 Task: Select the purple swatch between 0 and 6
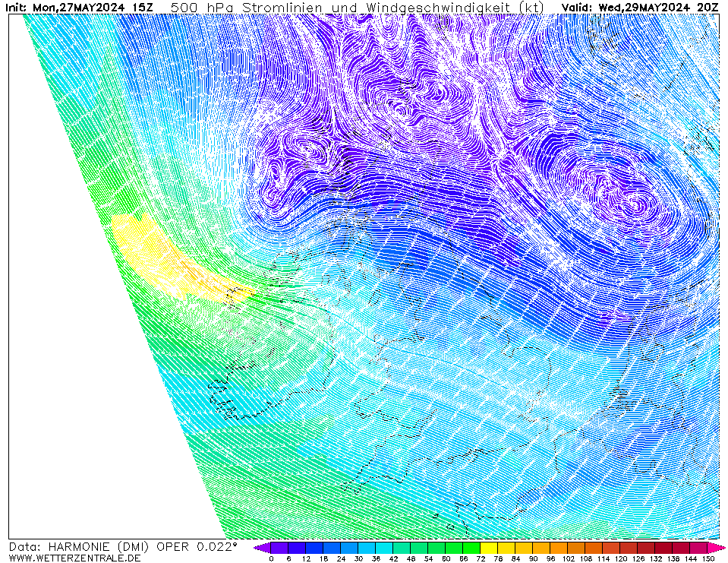pyautogui.click(x=279, y=548)
